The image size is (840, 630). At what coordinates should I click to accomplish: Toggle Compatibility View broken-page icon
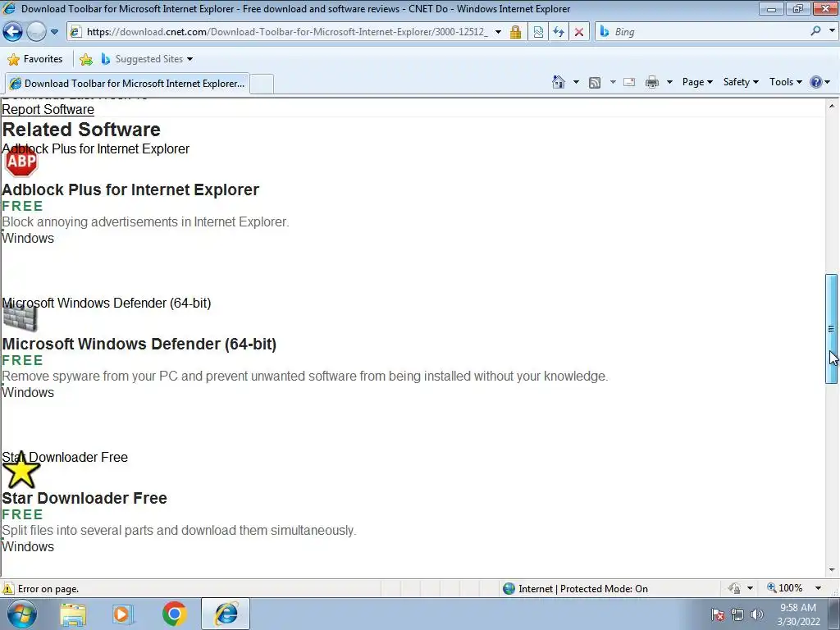pyautogui.click(x=538, y=32)
